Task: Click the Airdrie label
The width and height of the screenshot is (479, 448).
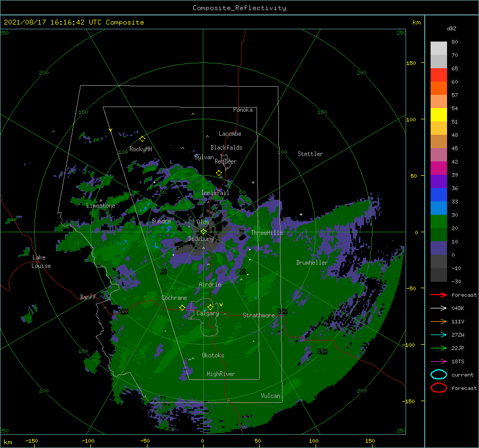Action: point(210,284)
